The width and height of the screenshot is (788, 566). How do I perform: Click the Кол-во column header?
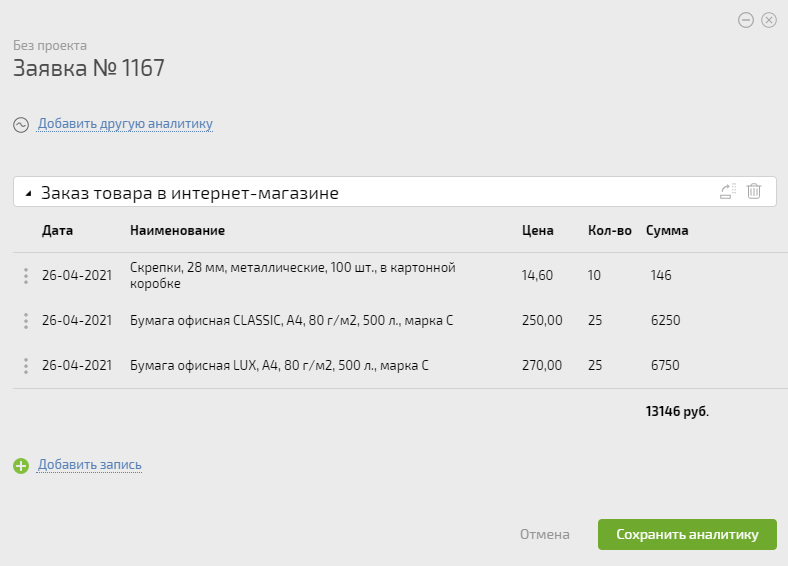click(x=610, y=230)
